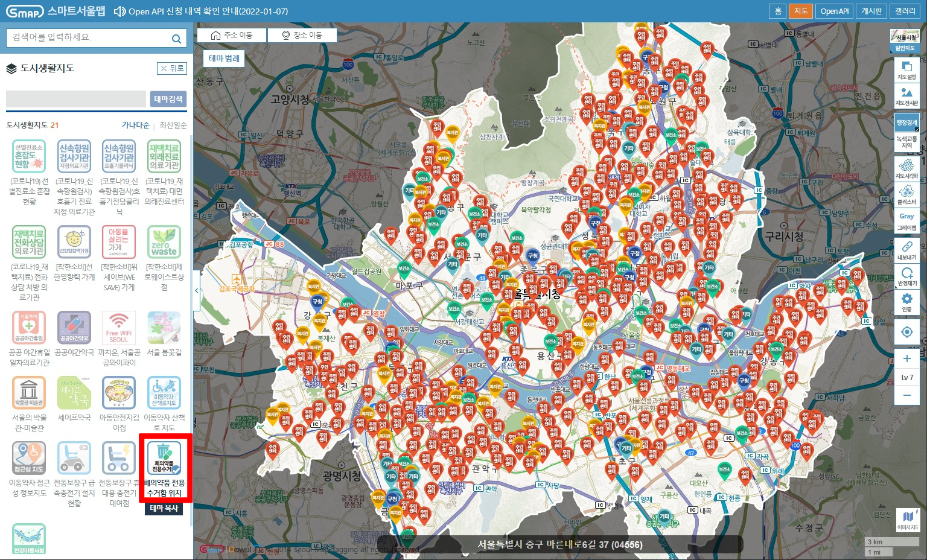927x560 pixels.
Task: Enable the 클러스터 marker clustering tool
Action: (906, 194)
